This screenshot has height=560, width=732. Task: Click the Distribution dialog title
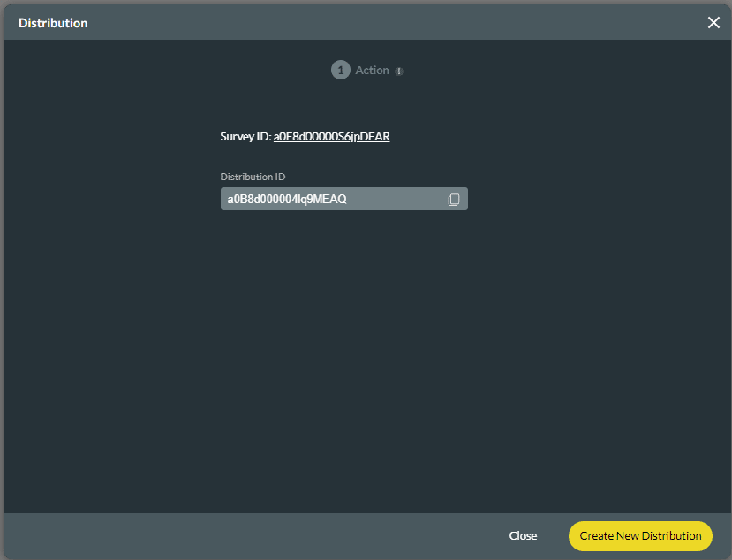(x=53, y=22)
